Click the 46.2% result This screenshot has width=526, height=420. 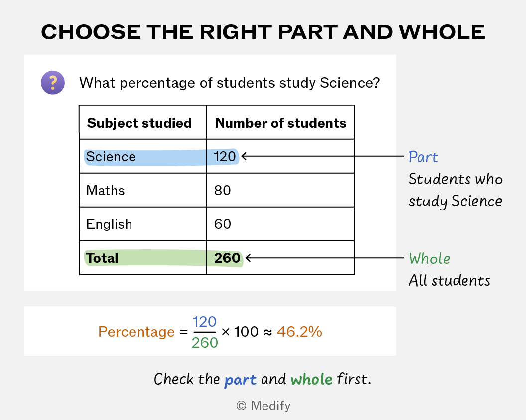[299, 332]
